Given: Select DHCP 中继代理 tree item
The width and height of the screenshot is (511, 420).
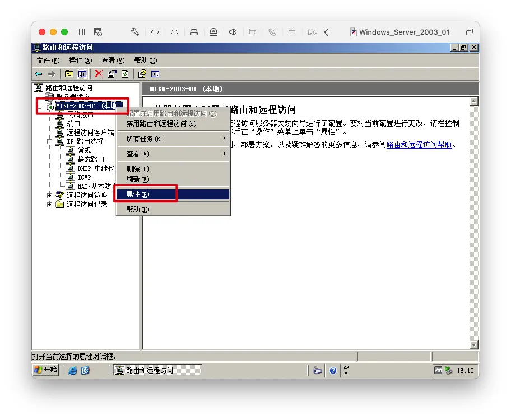Looking at the screenshot, I should coord(96,169).
